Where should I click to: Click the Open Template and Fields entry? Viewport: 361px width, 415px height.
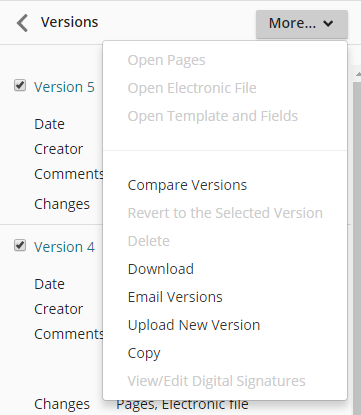coord(213,116)
